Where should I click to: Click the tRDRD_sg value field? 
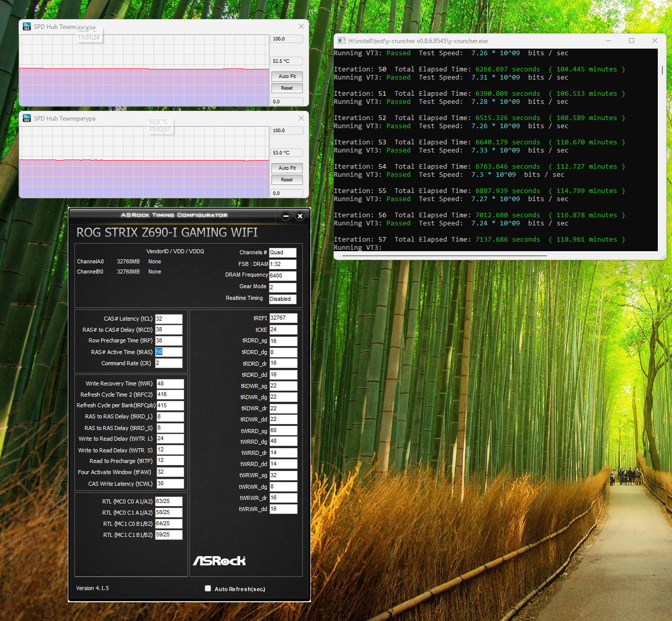pos(283,341)
